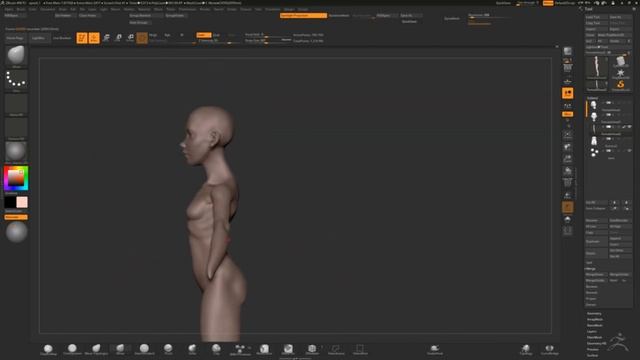Select the Cylinder3D tool thumbnail

click(620, 62)
